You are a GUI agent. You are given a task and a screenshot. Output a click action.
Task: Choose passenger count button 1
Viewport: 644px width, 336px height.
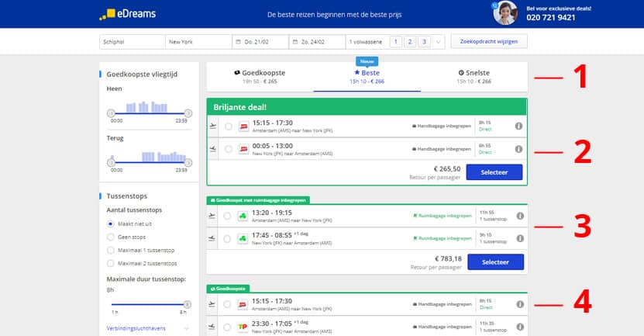tap(396, 42)
